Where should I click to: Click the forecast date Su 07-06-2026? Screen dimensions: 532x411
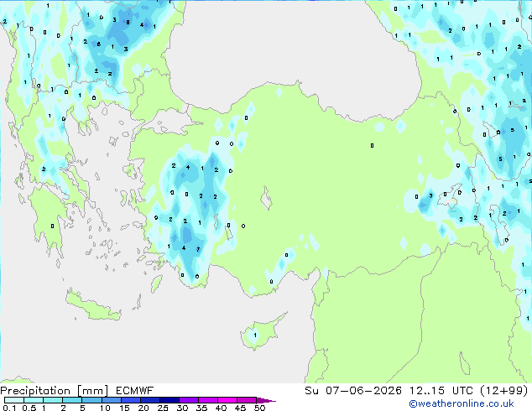353,391
